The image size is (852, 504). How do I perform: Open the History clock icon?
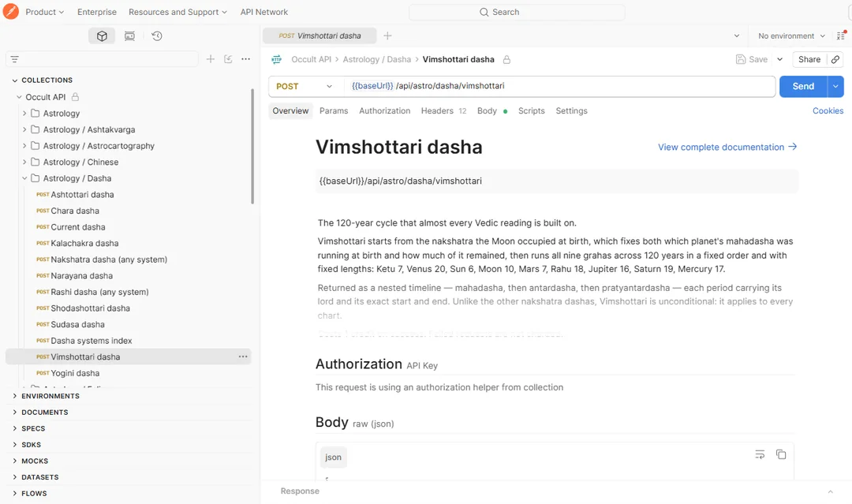(157, 35)
